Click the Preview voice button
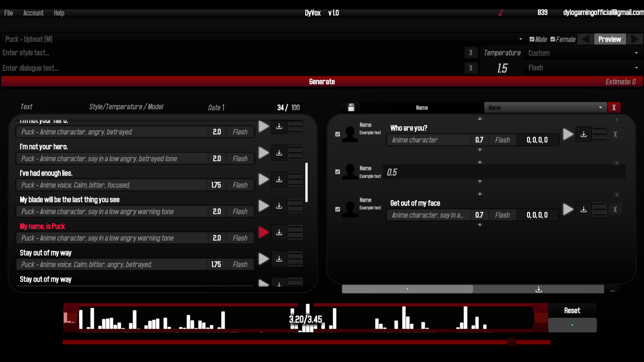Screen dimensions: 644x362 (x=610, y=39)
